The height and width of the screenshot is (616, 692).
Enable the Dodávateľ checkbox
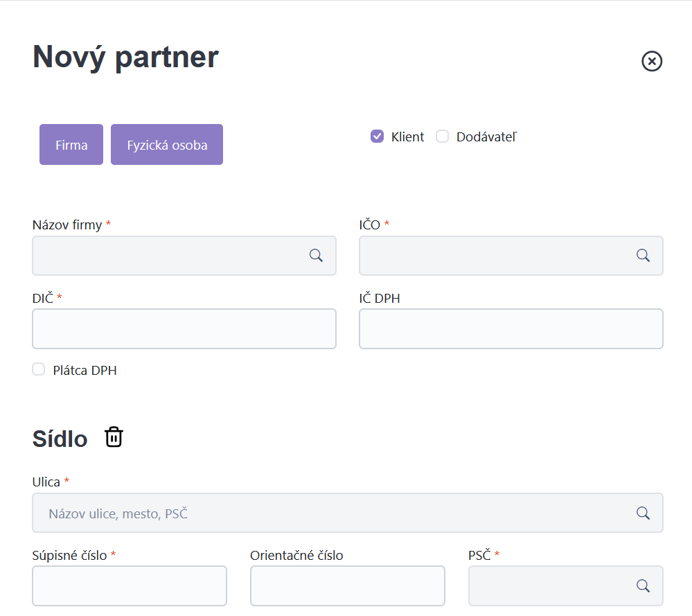(442, 137)
